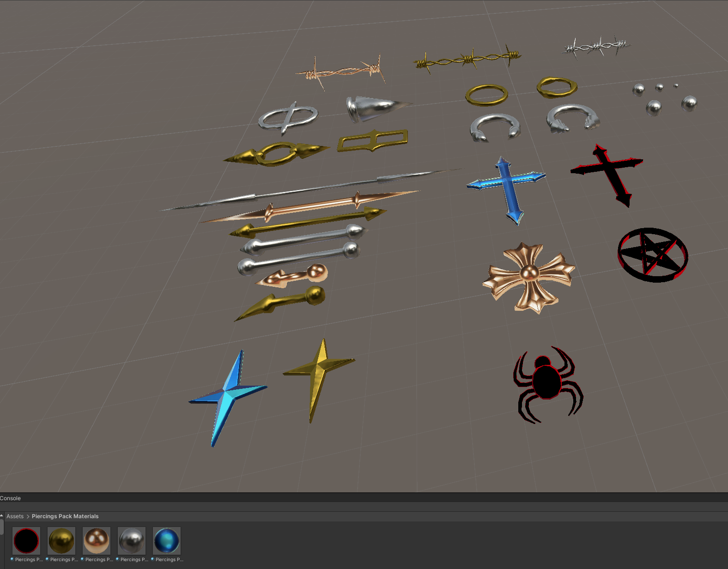This screenshot has width=728, height=569.
Task: Select the silver chrome material thumbnail
Action: [132, 541]
